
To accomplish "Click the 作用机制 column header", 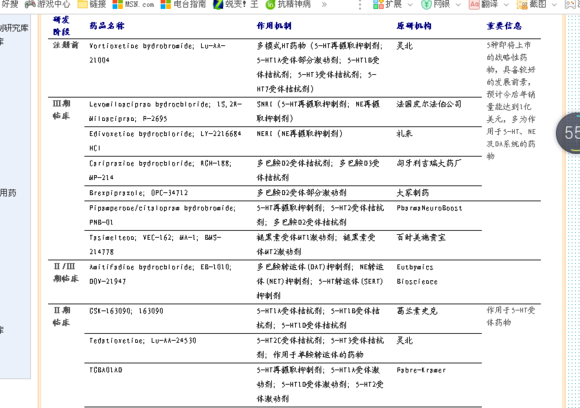I will tap(274, 26).
